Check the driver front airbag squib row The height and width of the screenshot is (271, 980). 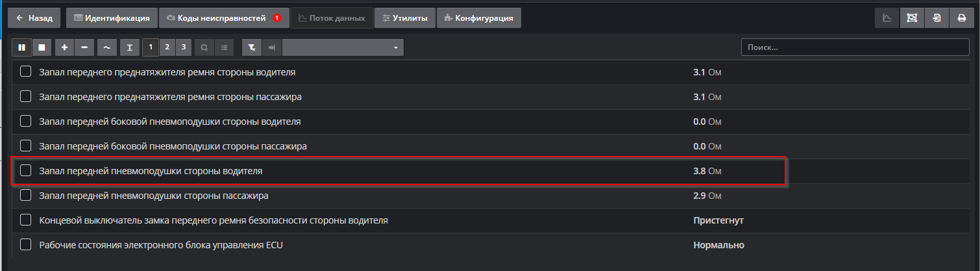[26, 171]
